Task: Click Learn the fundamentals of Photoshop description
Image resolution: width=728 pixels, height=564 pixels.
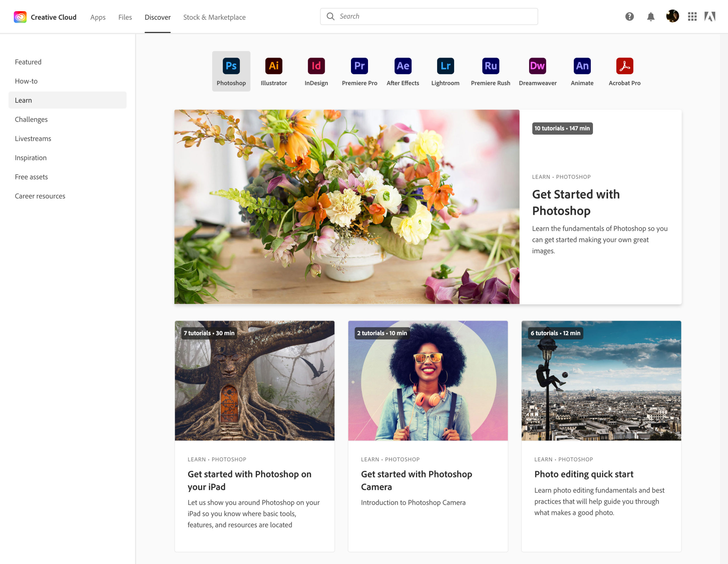Action: coord(600,240)
